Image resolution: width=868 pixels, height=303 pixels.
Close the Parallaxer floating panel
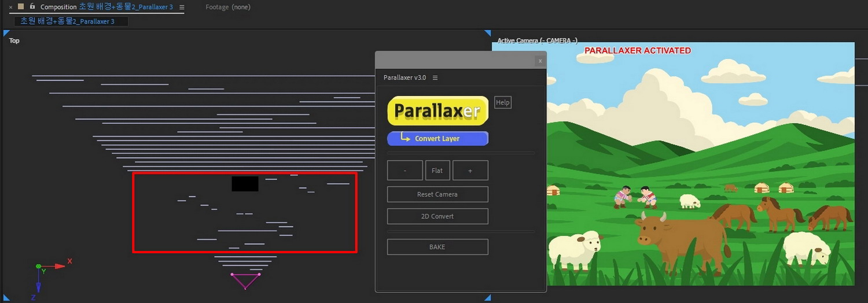(540, 61)
